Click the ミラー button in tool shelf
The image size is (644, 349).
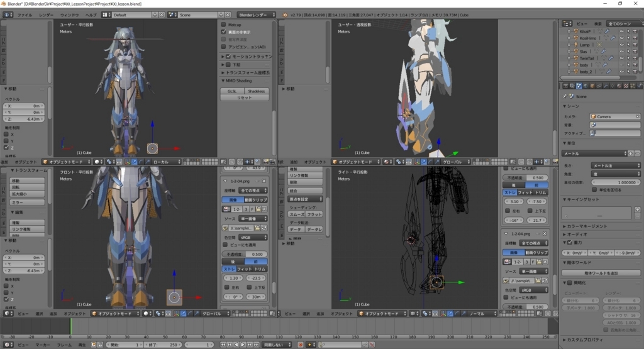click(27, 202)
